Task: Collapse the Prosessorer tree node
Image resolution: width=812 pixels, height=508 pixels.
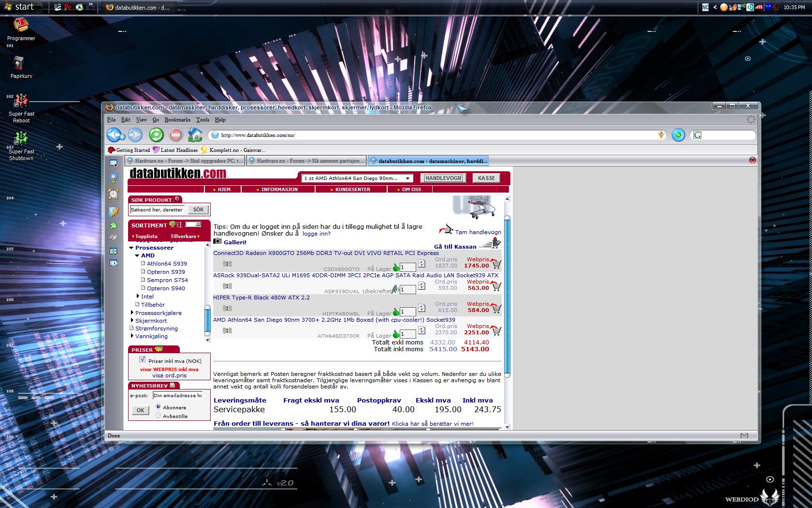Action: pyautogui.click(x=131, y=248)
